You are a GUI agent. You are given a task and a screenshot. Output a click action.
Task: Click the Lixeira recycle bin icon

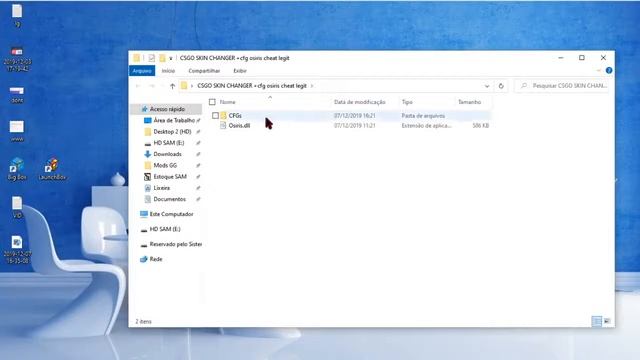tap(147, 188)
